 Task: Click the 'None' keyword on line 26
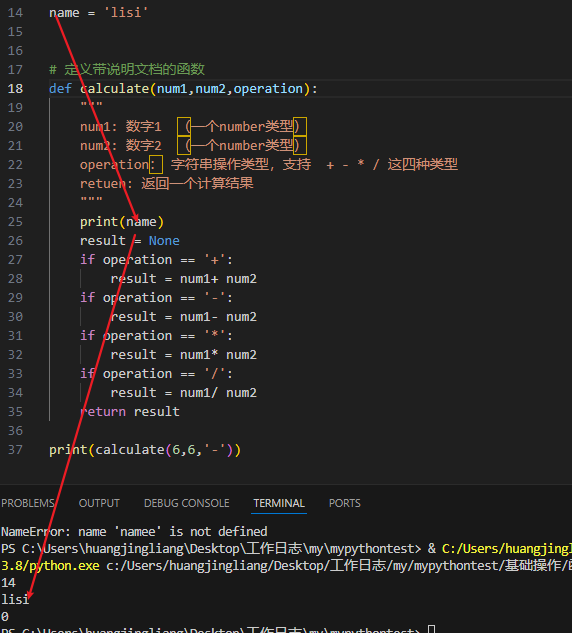[164, 241]
